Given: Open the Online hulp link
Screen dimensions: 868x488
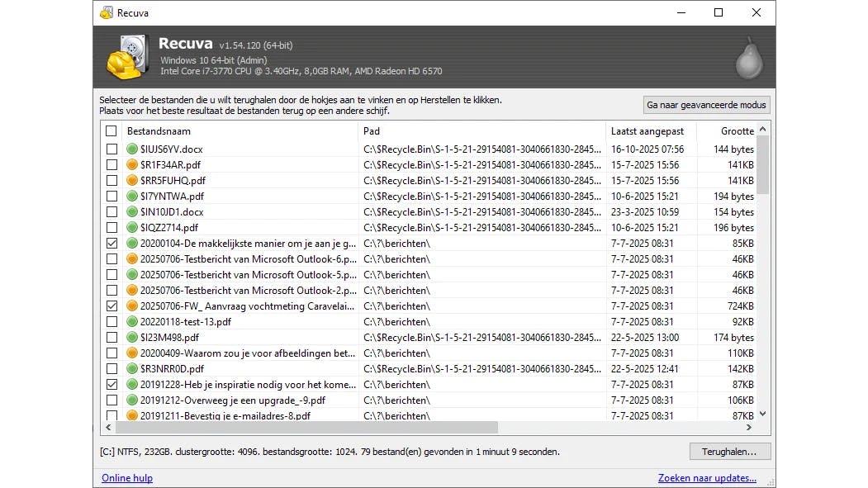Looking at the screenshot, I should (x=127, y=478).
